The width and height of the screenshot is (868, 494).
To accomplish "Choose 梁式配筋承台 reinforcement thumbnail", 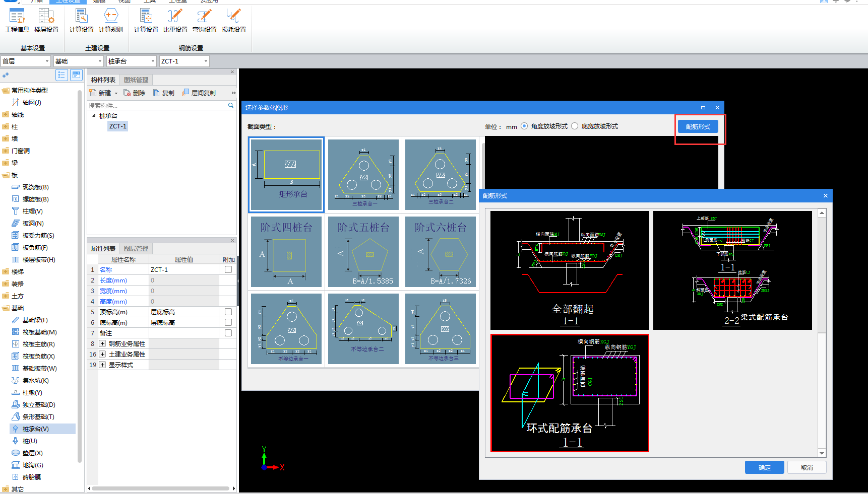I will click(732, 270).
